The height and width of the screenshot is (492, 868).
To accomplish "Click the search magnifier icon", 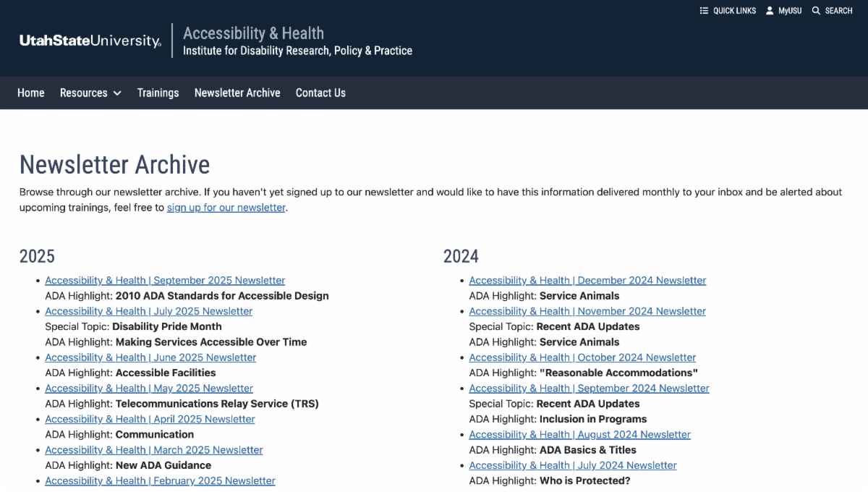I will tap(816, 11).
